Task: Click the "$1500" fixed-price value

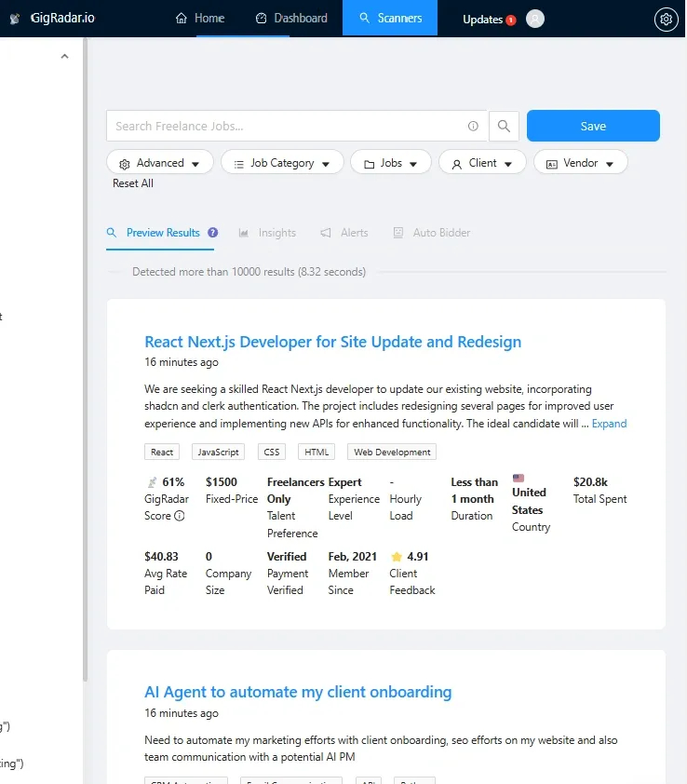Action: pyautogui.click(x=222, y=482)
